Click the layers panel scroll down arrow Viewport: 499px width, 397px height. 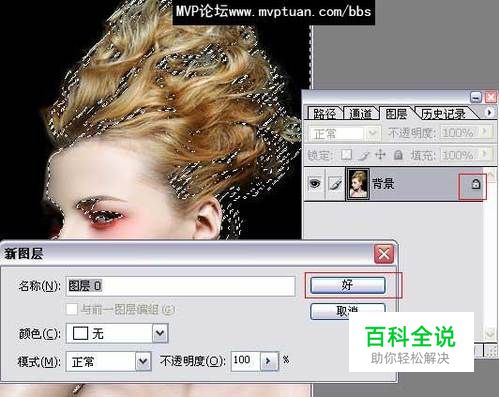pos(491,333)
